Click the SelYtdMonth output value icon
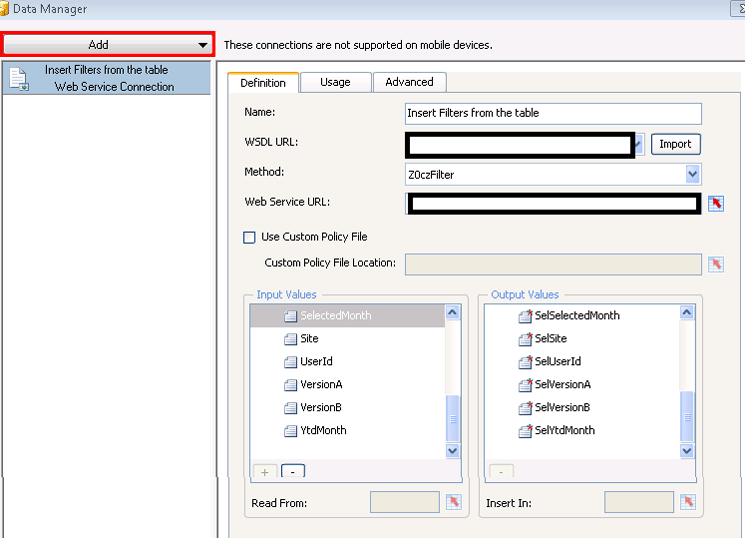 525,431
